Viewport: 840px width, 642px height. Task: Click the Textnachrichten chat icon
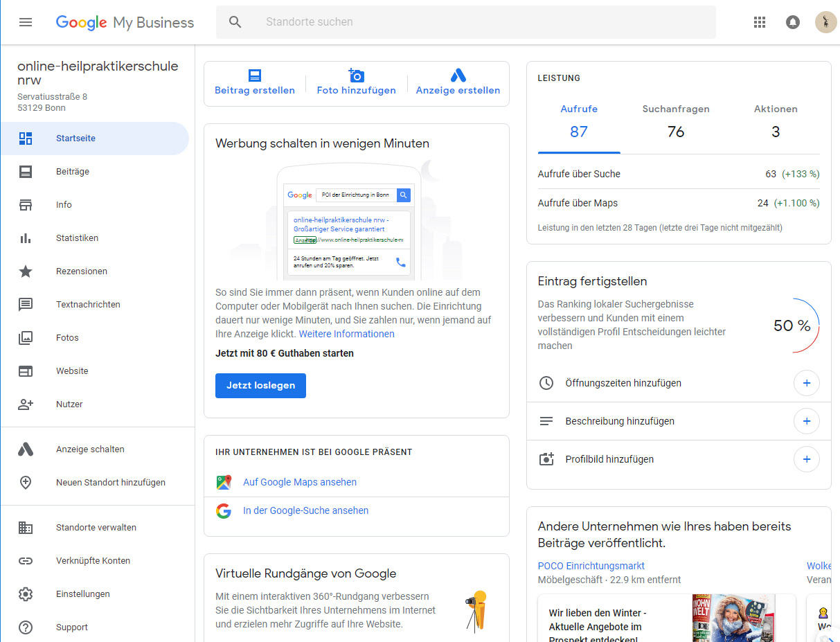tap(26, 305)
